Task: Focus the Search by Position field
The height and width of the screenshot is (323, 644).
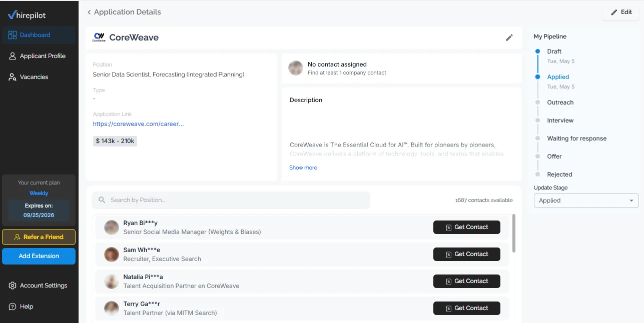Action: [x=231, y=200]
